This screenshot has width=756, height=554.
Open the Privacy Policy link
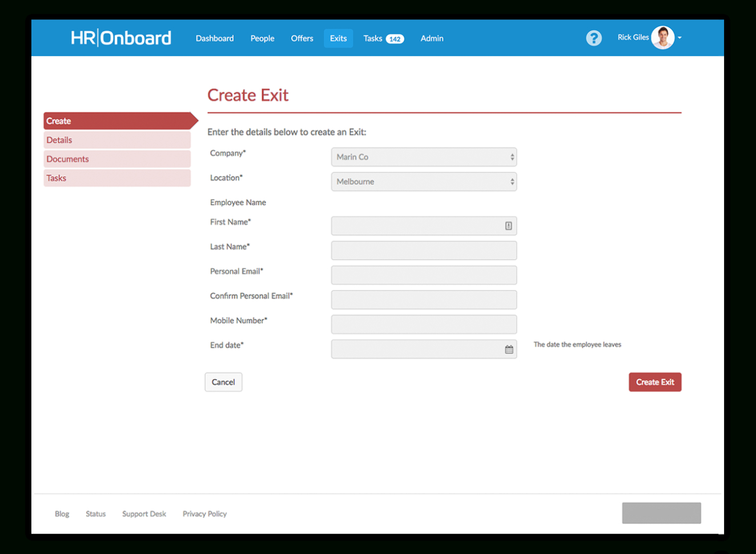pyautogui.click(x=204, y=513)
